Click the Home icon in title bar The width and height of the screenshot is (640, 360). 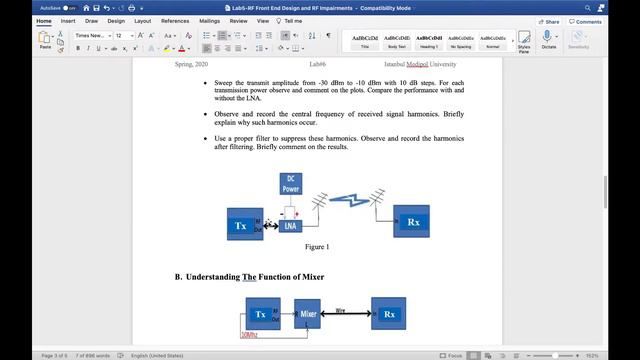pos(86,8)
